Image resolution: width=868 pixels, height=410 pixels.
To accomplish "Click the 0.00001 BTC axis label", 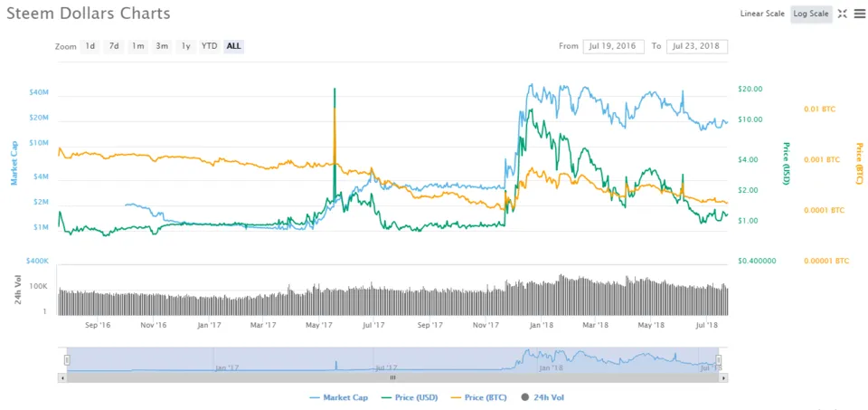I will tap(826, 261).
